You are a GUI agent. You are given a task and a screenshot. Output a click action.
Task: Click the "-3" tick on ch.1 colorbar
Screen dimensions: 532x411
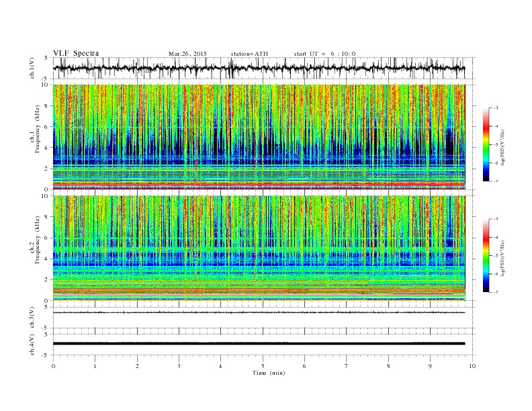click(496, 108)
